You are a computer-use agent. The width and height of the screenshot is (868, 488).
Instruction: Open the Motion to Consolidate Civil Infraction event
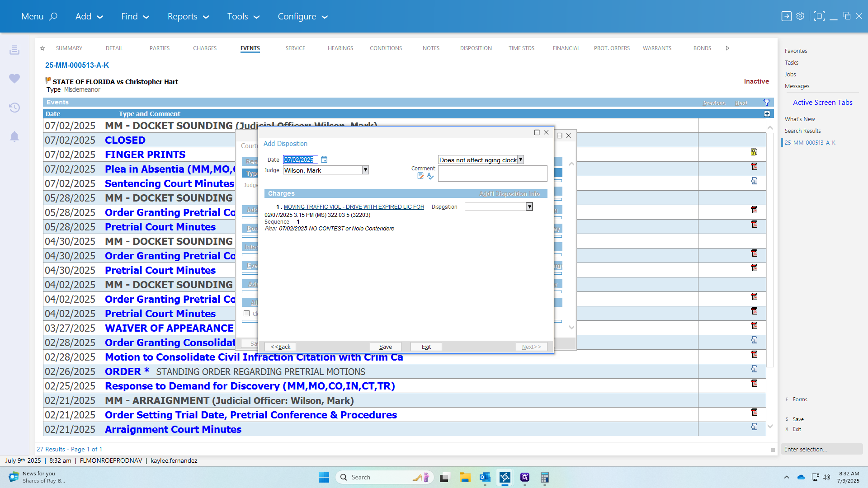point(254,357)
